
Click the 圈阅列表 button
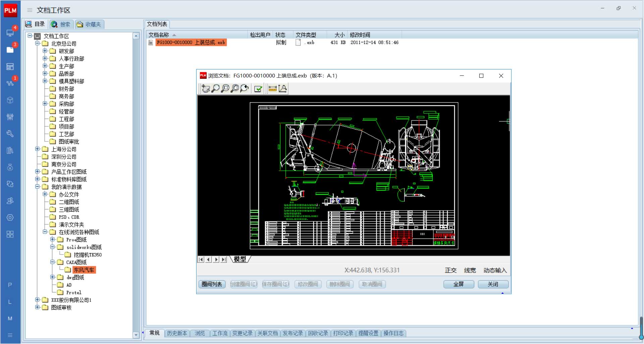212,284
